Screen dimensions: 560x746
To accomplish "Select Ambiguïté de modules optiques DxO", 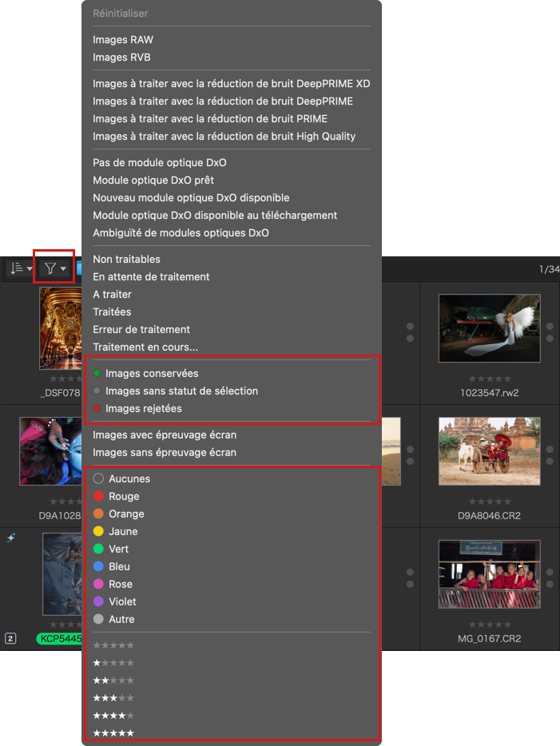I will click(181, 233).
